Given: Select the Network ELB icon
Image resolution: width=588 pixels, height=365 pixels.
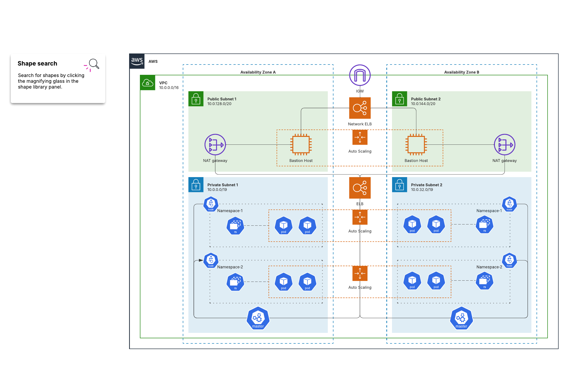Looking at the screenshot, I should (x=360, y=108).
